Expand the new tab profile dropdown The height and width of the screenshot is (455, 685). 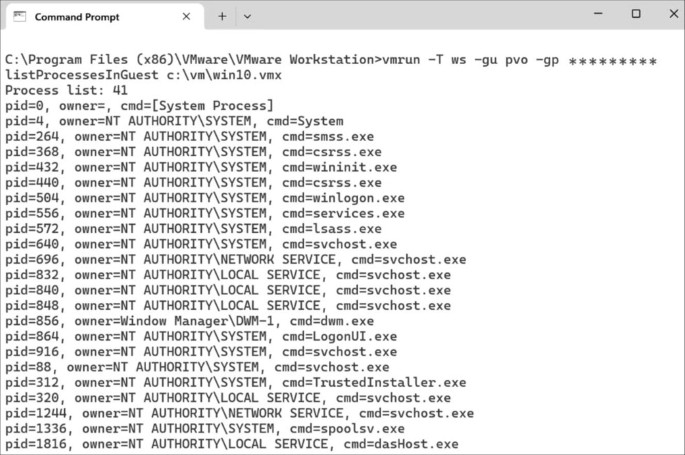tap(248, 16)
